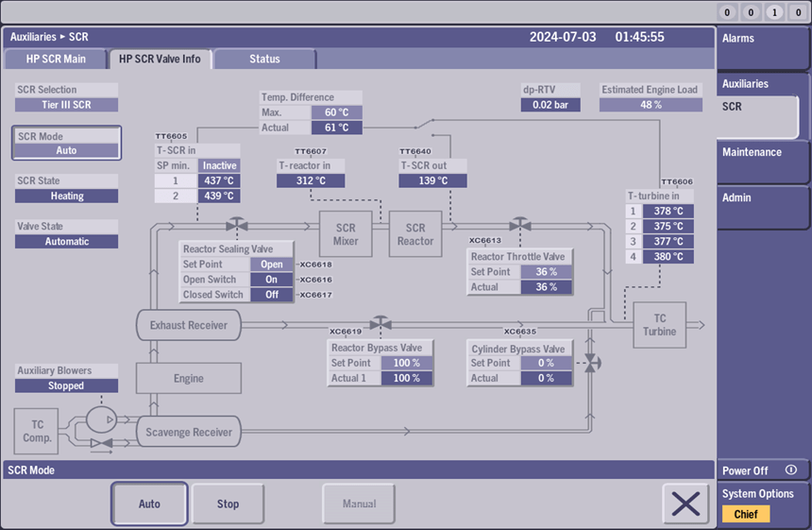This screenshot has width=812, height=530.
Task: Select the TC Turbine block
Action: 660,325
